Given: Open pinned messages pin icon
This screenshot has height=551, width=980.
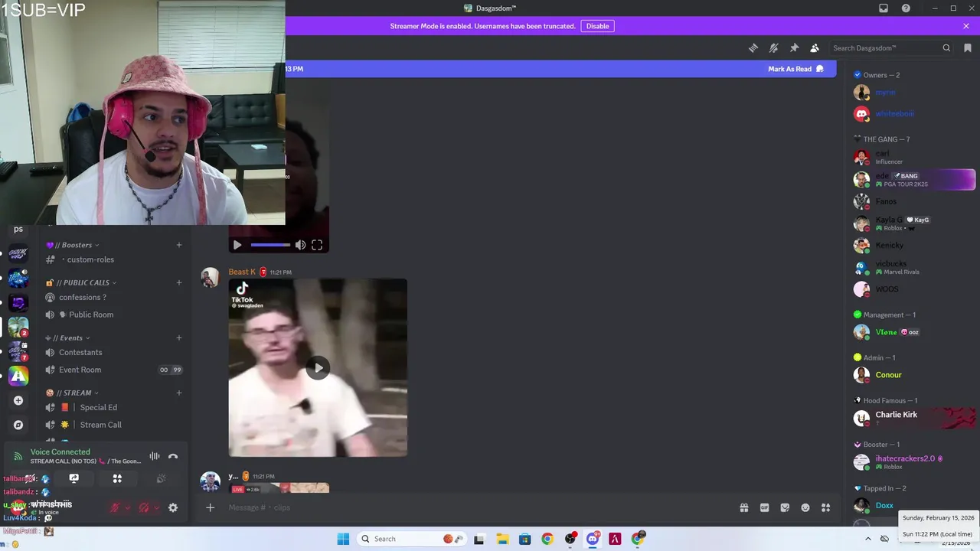Looking at the screenshot, I should 794,47.
